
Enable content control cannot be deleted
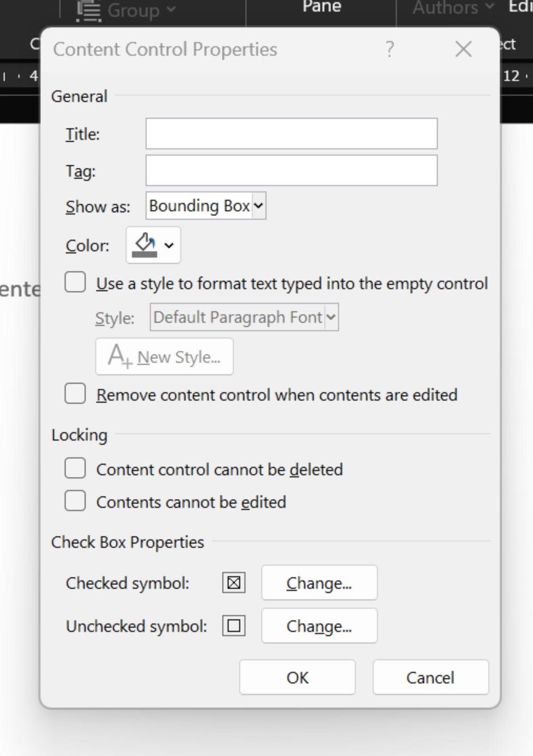75,468
